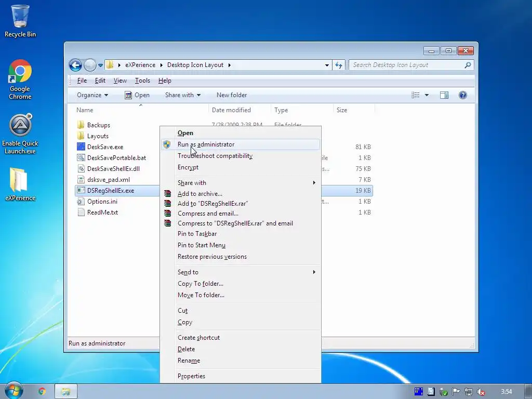Open the recent locations arrow beside navigation buttons
Screen dimensions: 532x399
click(x=100, y=65)
